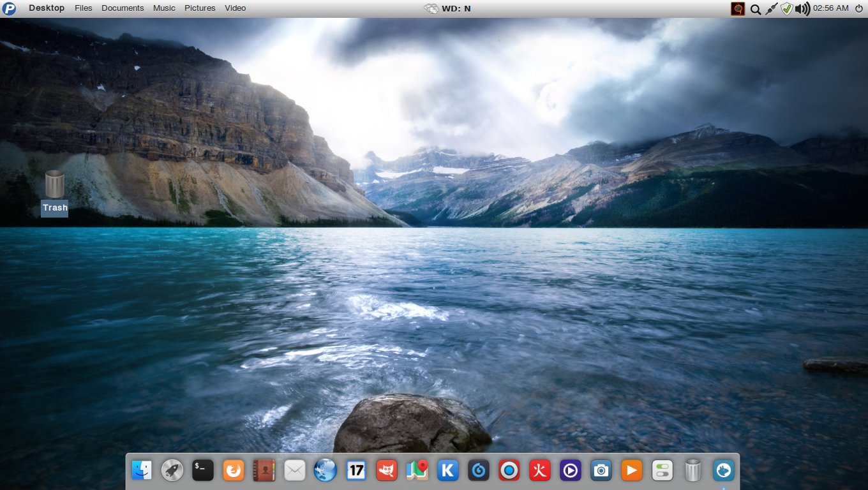This screenshot has height=490, width=868.
Task: Open the Files menu item
Action: (x=84, y=8)
